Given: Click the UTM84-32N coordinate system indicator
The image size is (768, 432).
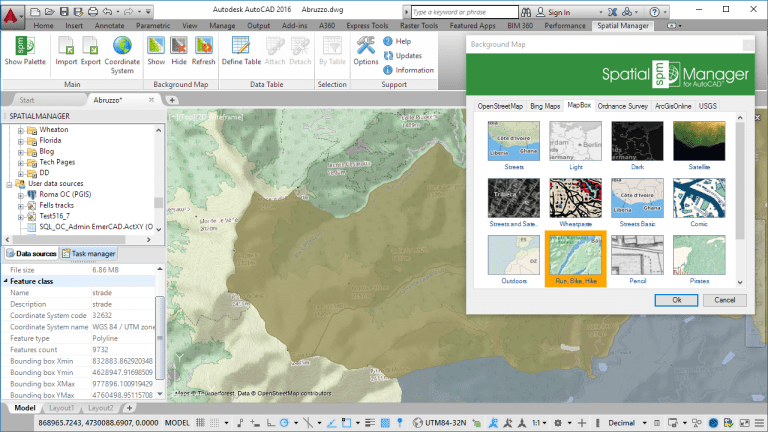Looking at the screenshot, I should coord(440,423).
